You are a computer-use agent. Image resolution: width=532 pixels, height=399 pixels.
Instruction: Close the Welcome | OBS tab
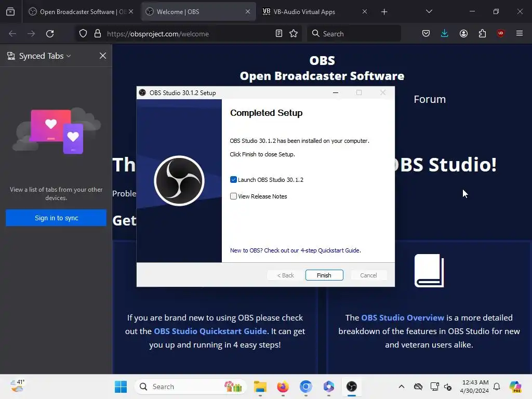[x=248, y=11]
